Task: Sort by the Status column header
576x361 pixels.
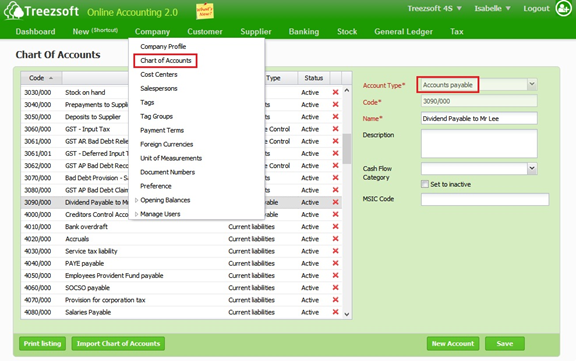Action: 313,78
